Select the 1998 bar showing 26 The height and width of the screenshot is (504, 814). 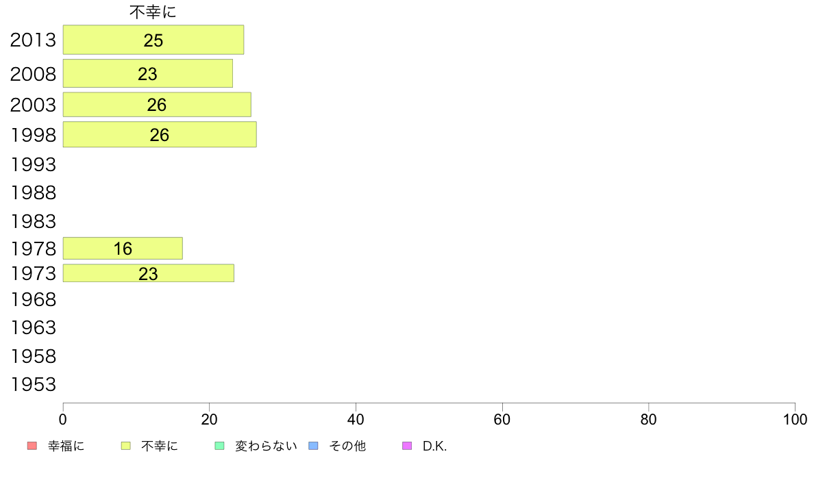(160, 134)
